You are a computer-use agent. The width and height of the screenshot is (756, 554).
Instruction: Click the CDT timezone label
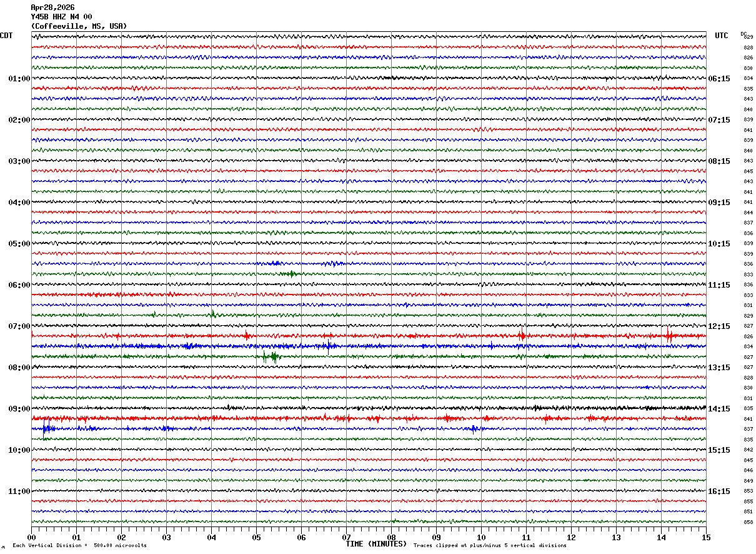pyautogui.click(x=6, y=36)
